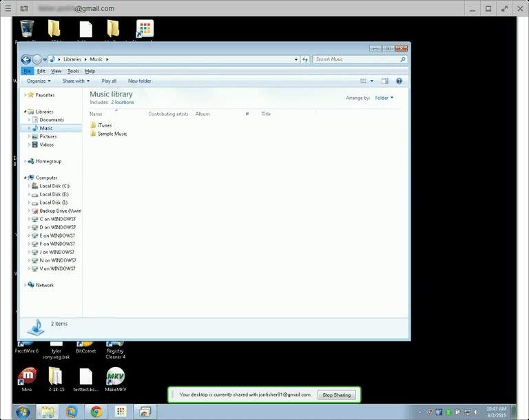Open Explorer help with the question mark
Screen dimensions: 529x420
point(399,81)
